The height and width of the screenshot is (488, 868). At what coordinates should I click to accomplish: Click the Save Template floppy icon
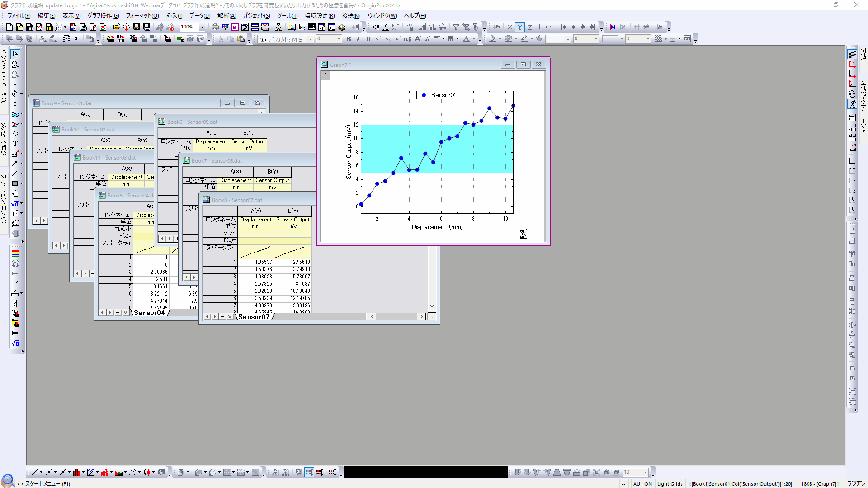pos(146,27)
